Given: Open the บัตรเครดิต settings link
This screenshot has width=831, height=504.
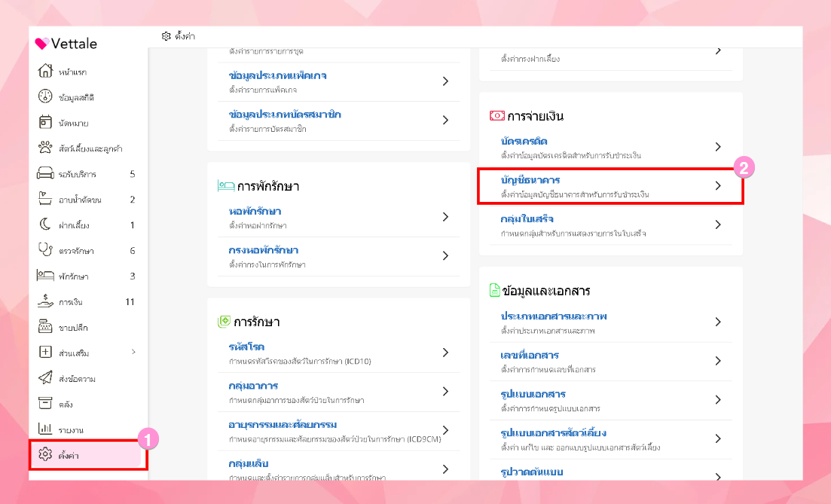Looking at the screenshot, I should coord(524,142).
